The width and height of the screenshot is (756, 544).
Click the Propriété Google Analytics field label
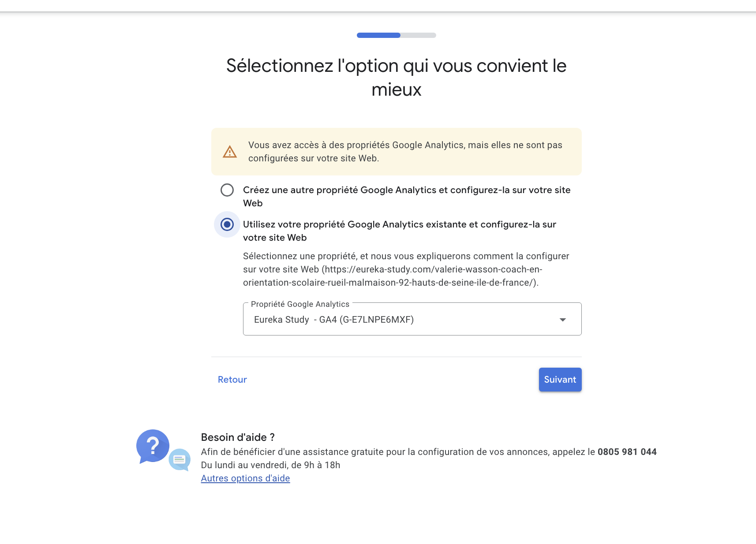pos(300,304)
